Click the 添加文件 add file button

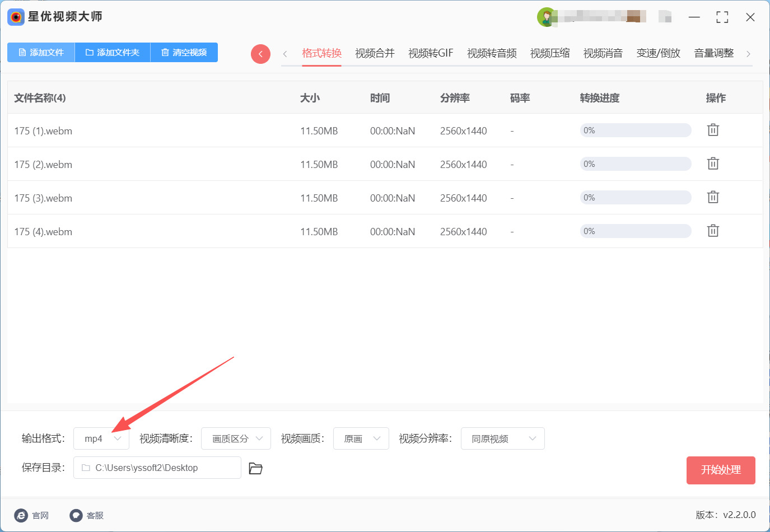tap(41, 52)
